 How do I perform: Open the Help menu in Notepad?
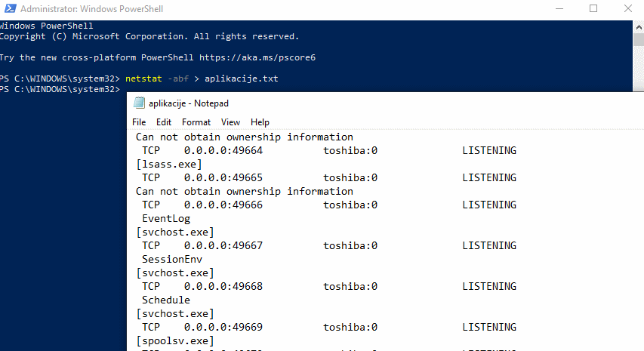tap(260, 122)
